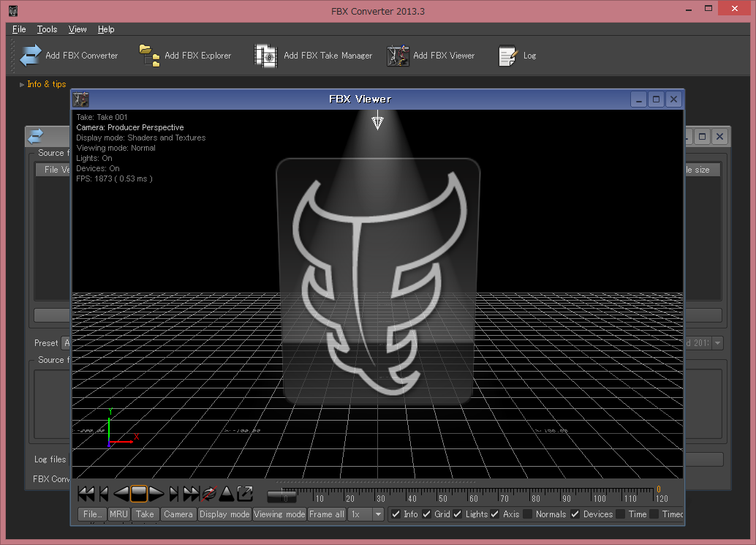Jump to first frame in viewer
The height and width of the screenshot is (545, 756).
[x=86, y=493]
